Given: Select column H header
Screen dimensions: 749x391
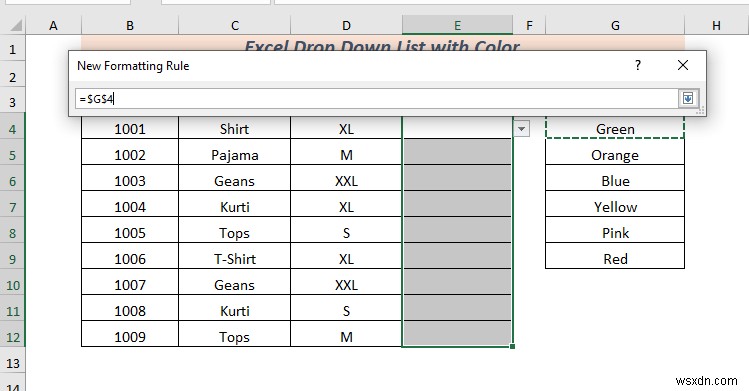Looking at the screenshot, I should [x=717, y=25].
